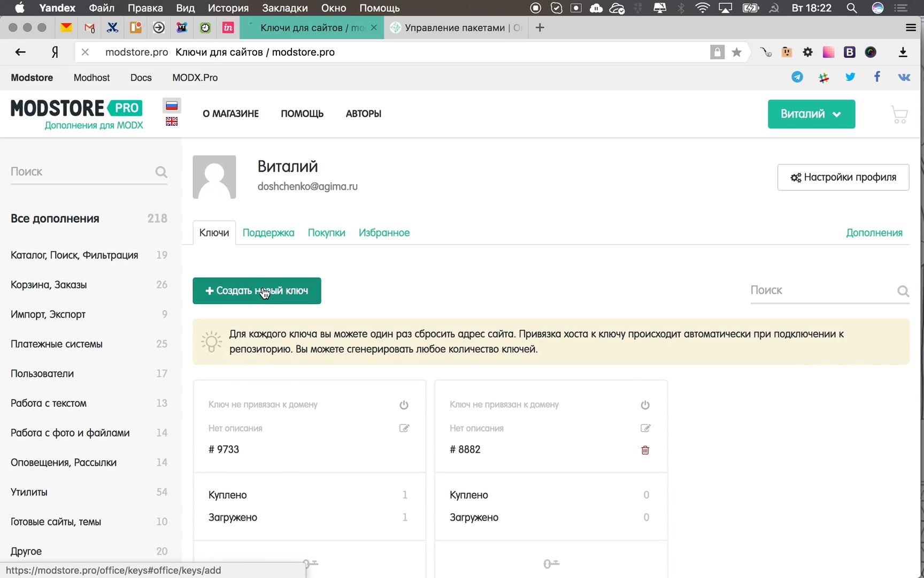Open the Facebook icon link
Viewport: 924px width, 578px height.
point(877,77)
